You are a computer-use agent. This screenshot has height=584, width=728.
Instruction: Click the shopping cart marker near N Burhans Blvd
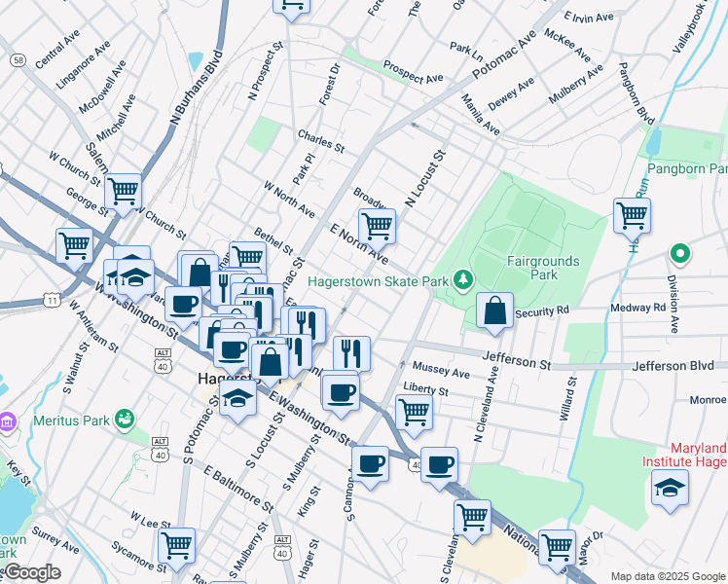[x=123, y=192]
